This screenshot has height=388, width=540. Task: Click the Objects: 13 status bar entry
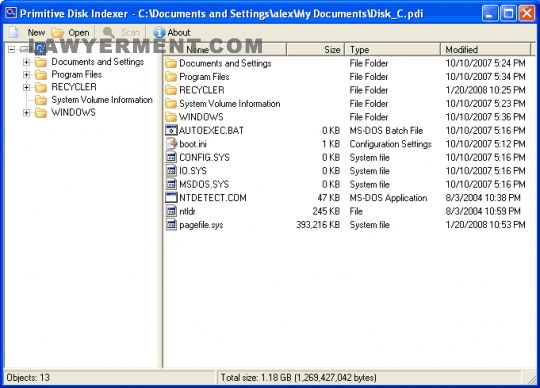point(28,378)
